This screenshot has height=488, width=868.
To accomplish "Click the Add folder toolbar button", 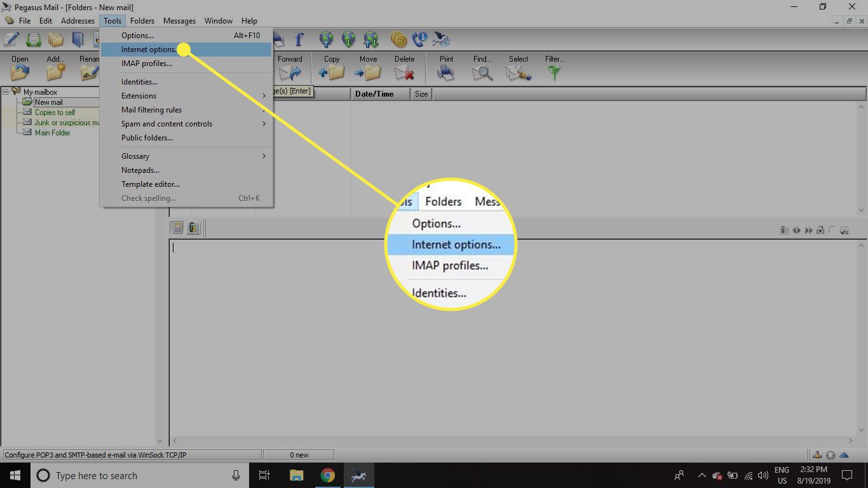I will (x=56, y=67).
